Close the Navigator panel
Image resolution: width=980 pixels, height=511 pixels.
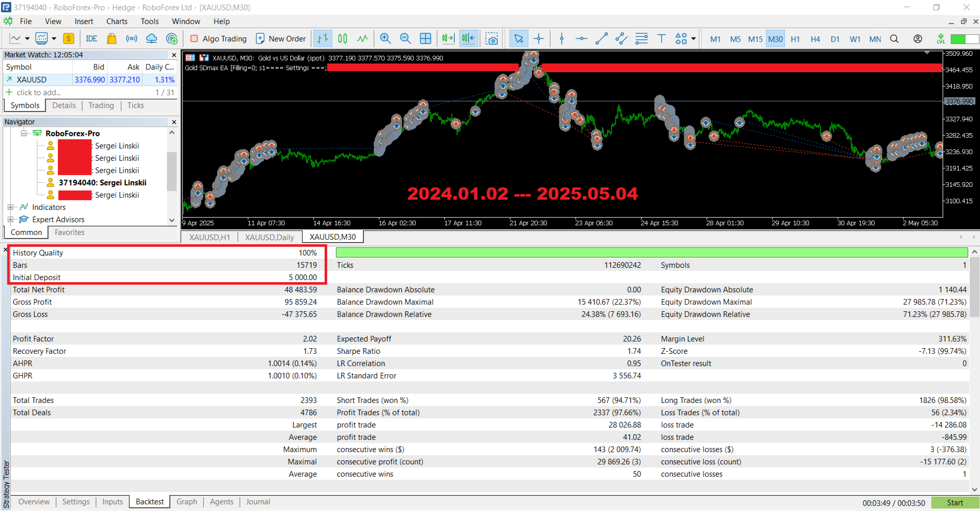tap(174, 122)
